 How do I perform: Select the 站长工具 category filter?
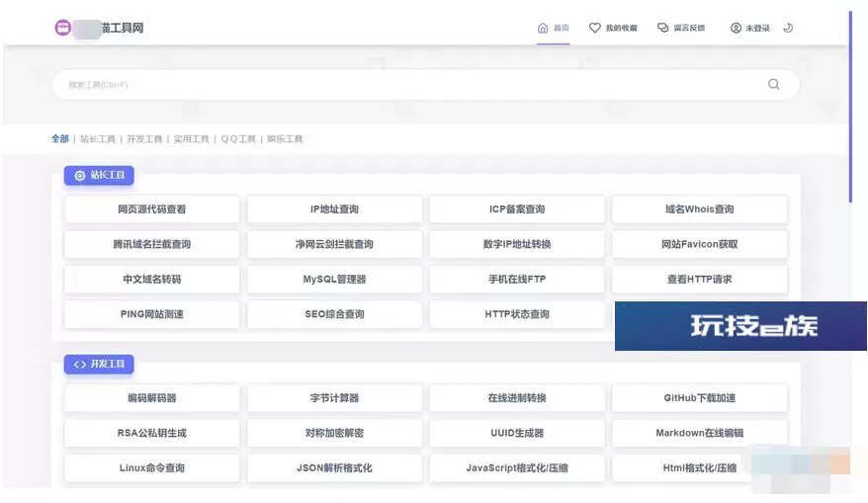coord(98,139)
